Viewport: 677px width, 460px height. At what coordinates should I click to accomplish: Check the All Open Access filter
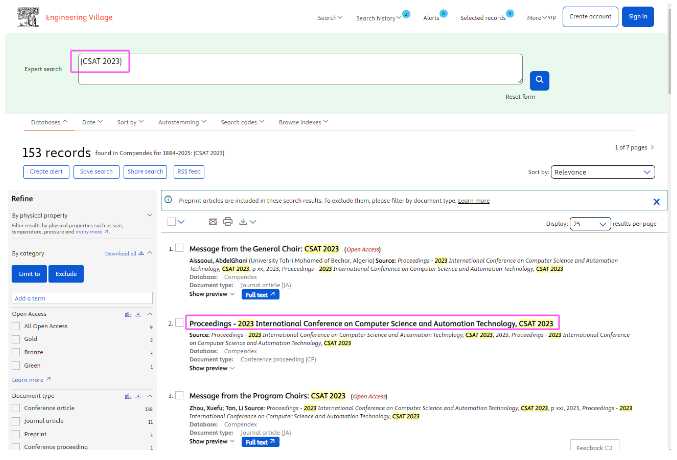16,326
